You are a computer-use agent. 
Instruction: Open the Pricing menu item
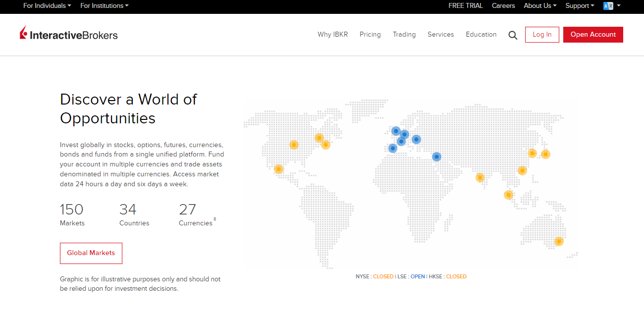[x=370, y=35]
